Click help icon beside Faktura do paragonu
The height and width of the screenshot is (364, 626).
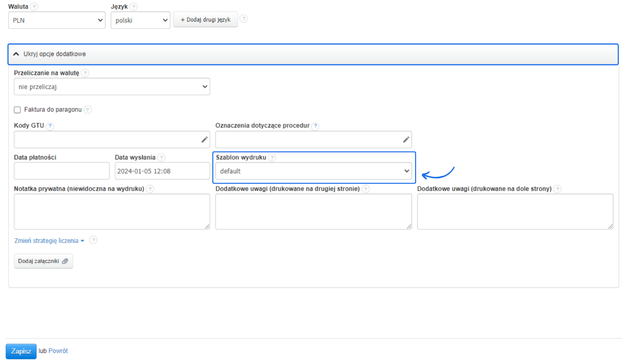[x=88, y=110]
